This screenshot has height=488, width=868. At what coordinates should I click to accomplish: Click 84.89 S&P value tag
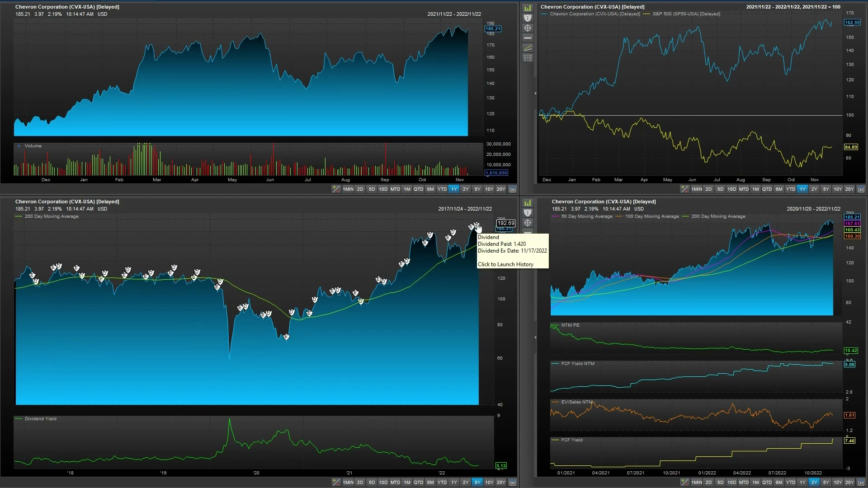851,147
